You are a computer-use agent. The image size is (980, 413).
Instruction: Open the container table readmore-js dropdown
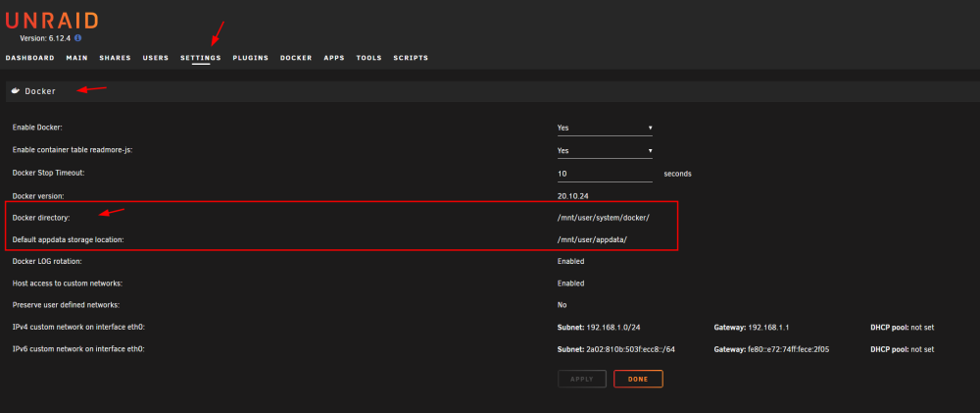[605, 151]
